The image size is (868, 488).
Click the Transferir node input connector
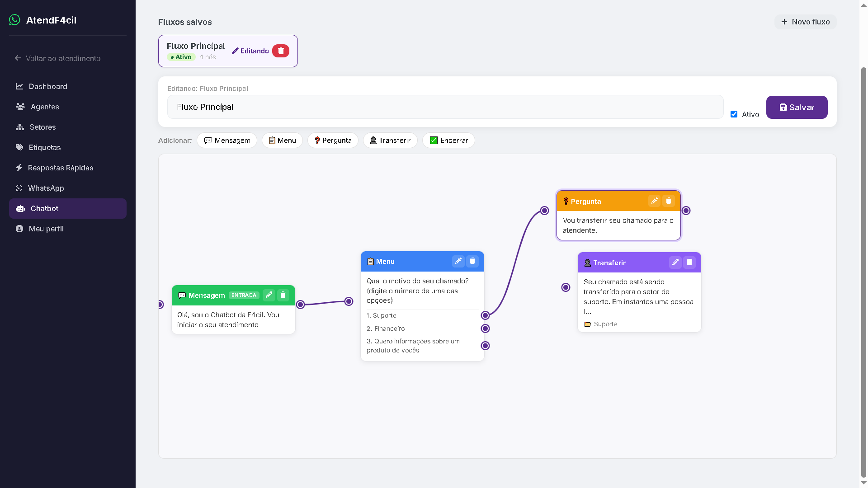point(566,287)
